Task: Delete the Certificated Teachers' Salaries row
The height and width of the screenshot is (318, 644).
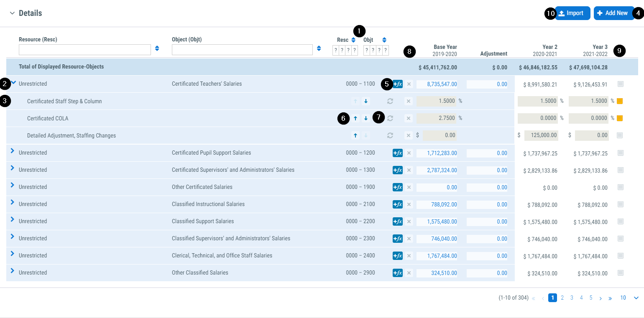Action: [x=409, y=84]
